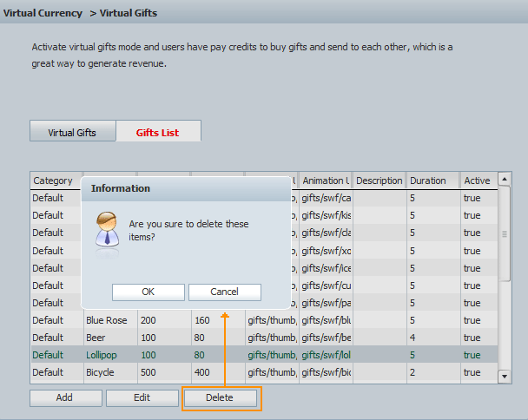The height and width of the screenshot is (420, 528).
Task: Click the Animation column header
Action: tap(325, 180)
